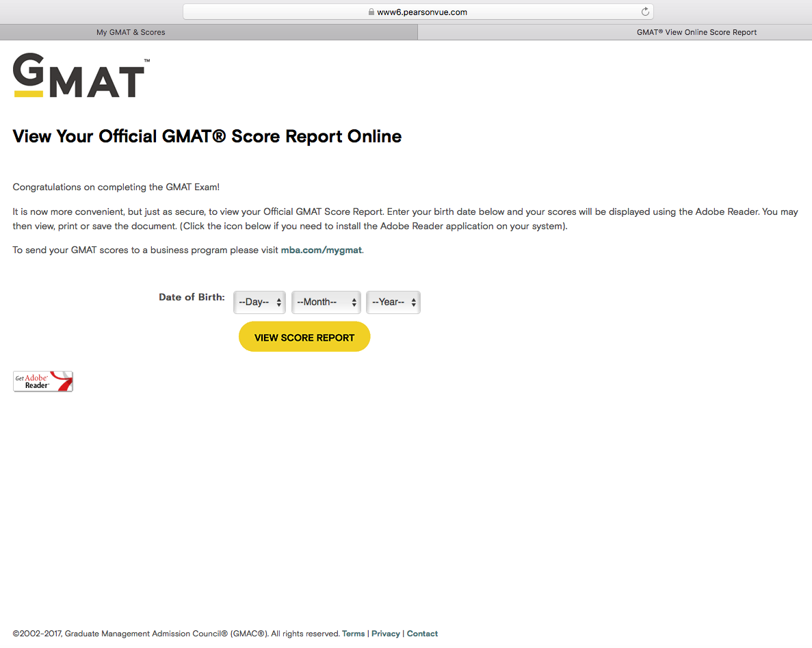This screenshot has width=812, height=648.
Task: Open the Terms link in footer
Action: point(353,634)
